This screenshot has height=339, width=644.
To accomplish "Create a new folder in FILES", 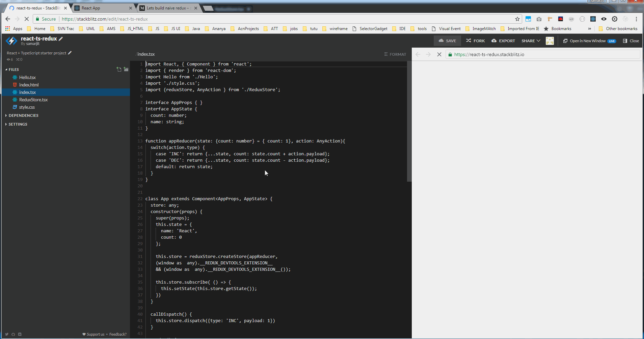I will coord(126,69).
